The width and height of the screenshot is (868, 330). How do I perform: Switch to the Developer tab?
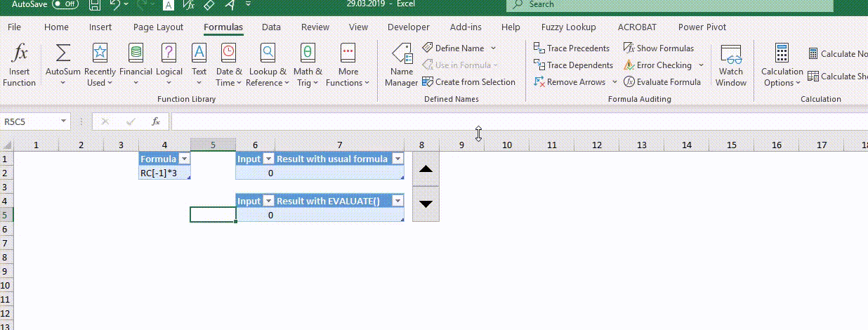[408, 27]
